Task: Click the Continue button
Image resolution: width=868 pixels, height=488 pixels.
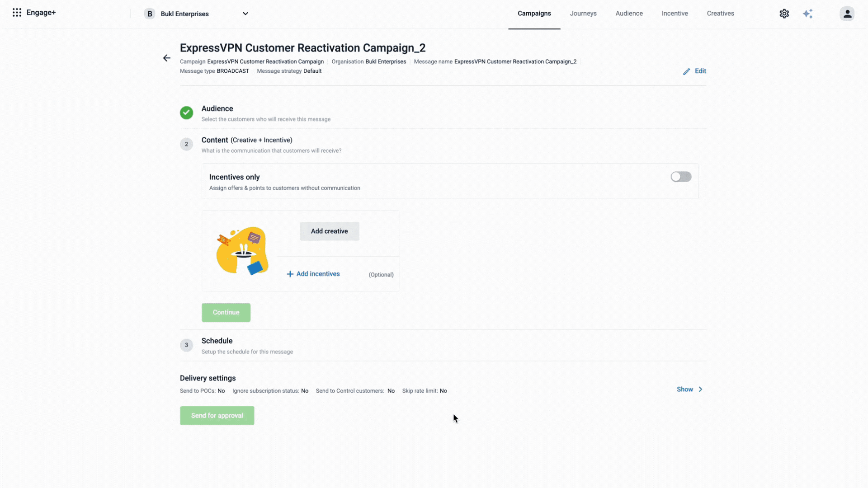Action: 226,313
